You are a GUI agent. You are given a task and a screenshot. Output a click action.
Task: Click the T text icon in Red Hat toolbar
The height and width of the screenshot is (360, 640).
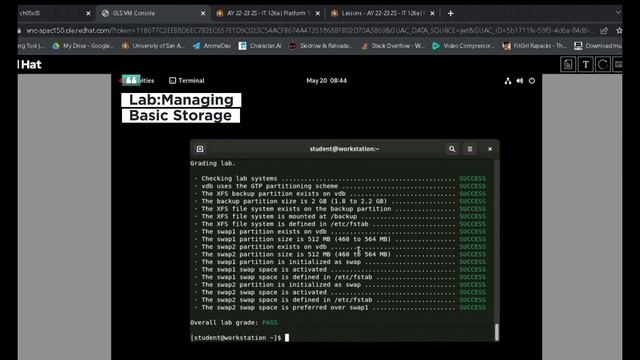586,64
